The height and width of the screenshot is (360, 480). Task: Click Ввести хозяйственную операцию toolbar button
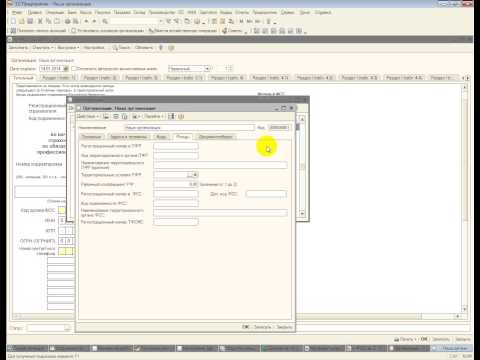(183, 31)
